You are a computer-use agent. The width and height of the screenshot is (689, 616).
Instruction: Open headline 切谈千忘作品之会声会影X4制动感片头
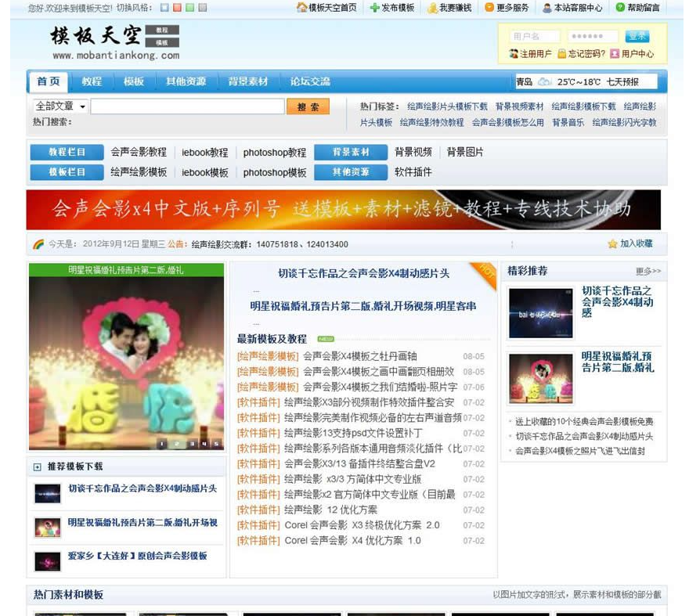(363, 273)
